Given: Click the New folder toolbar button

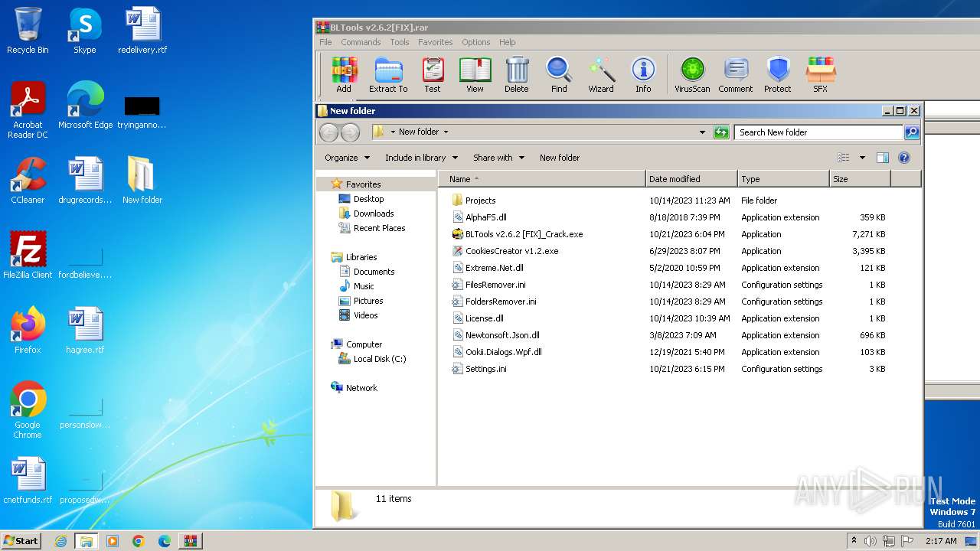Looking at the screenshot, I should [560, 158].
